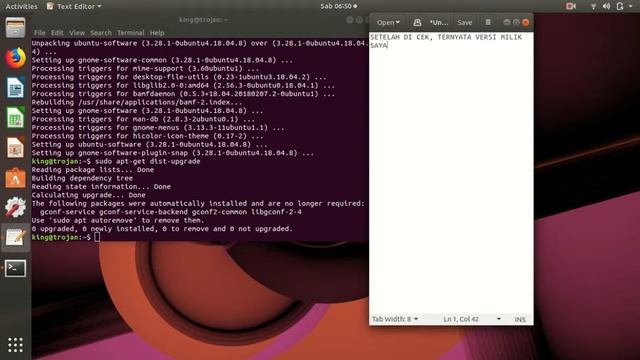Screen dimensions: 640x360
Task: Toggle the INS insert mode indicator
Action: pyautogui.click(x=520, y=319)
